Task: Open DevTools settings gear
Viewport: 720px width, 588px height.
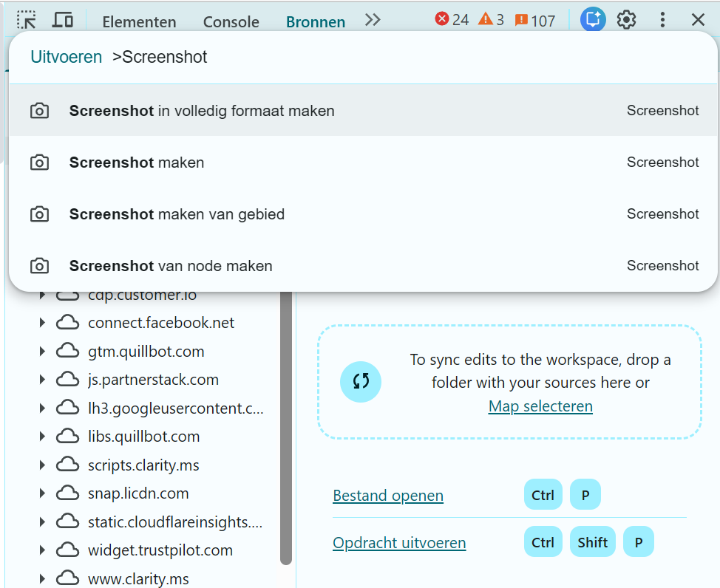Action: (626, 20)
